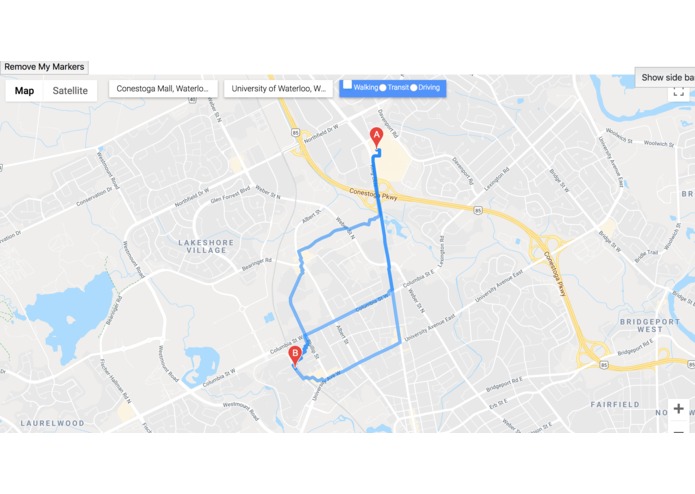Click the Remove My Markers button

pos(44,67)
